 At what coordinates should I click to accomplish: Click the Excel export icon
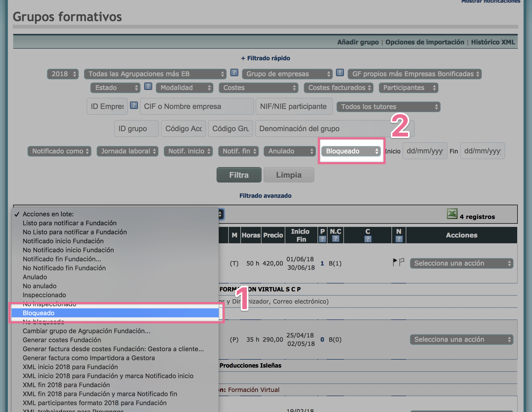(x=452, y=214)
